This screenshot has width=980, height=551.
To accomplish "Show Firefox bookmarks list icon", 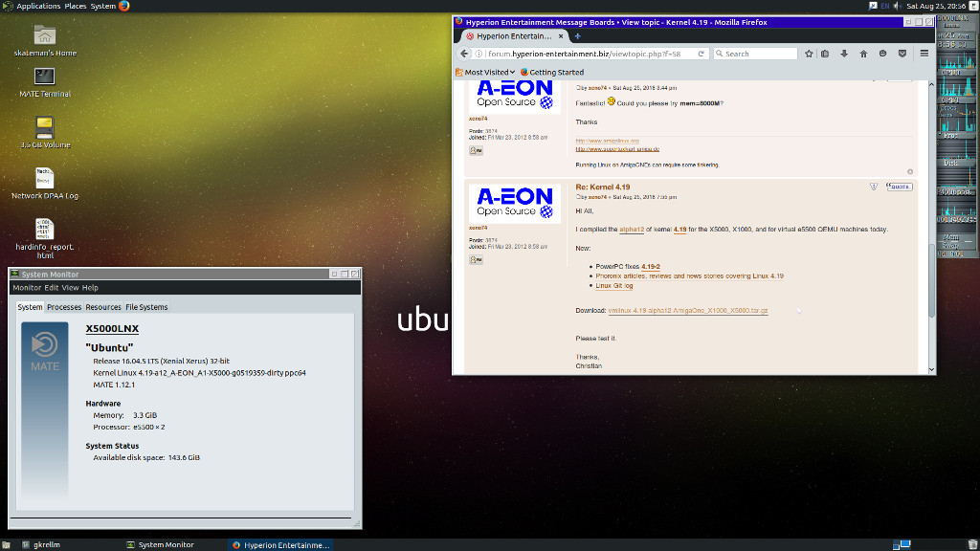I will [x=825, y=54].
